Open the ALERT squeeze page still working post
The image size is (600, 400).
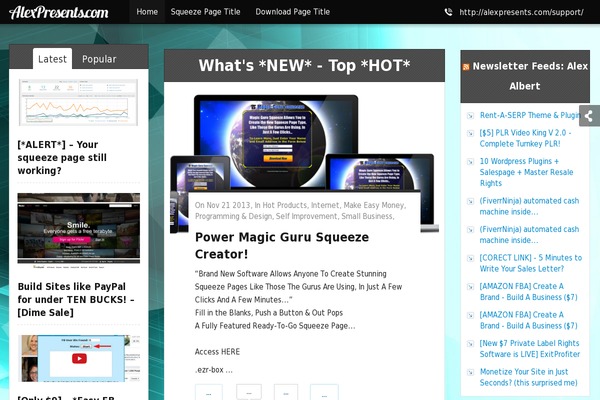point(62,158)
